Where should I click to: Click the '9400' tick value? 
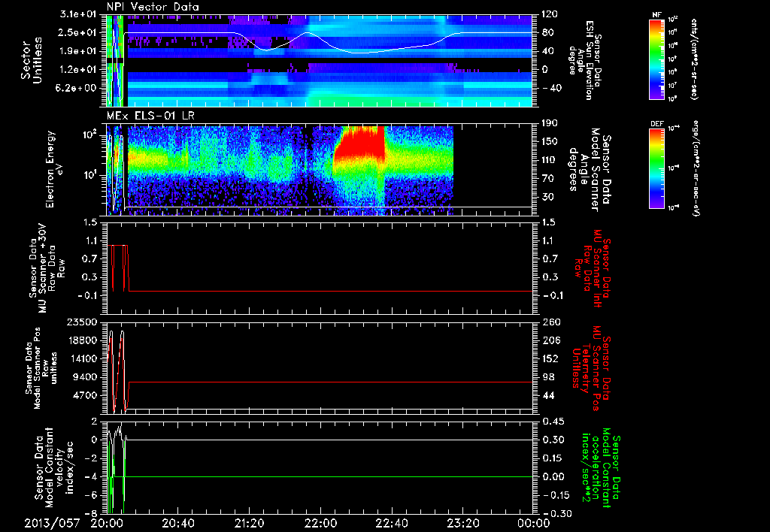[x=86, y=377]
